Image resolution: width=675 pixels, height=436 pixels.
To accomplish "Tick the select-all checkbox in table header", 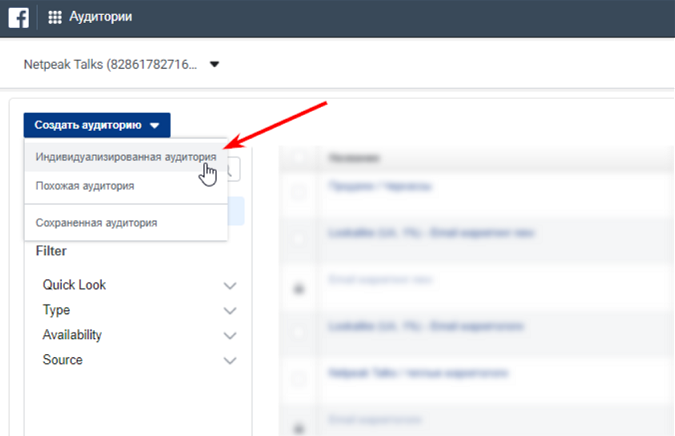I will pyautogui.click(x=299, y=158).
